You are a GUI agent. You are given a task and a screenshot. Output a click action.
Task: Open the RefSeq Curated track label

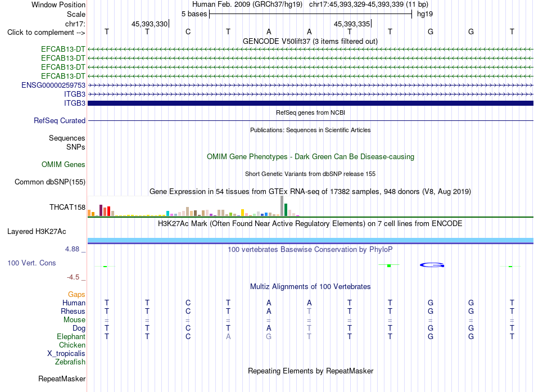[60, 121]
